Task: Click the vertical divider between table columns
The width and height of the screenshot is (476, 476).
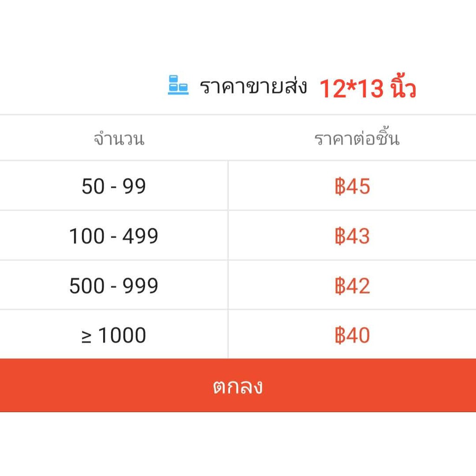Action: [228, 260]
